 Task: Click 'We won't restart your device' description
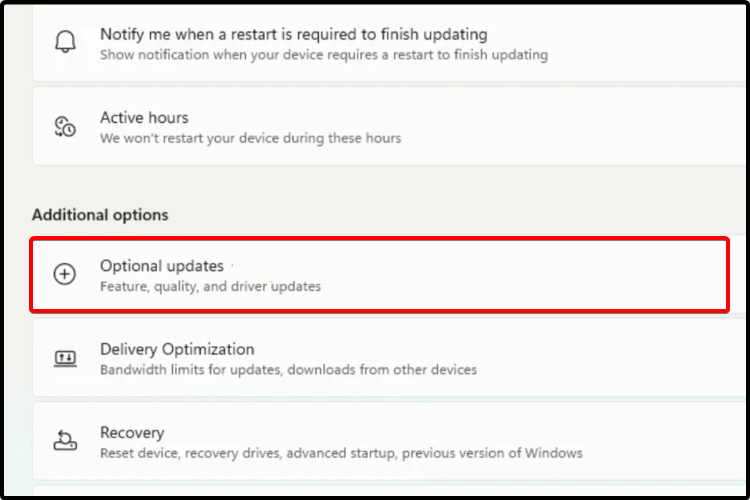pyautogui.click(x=250, y=138)
